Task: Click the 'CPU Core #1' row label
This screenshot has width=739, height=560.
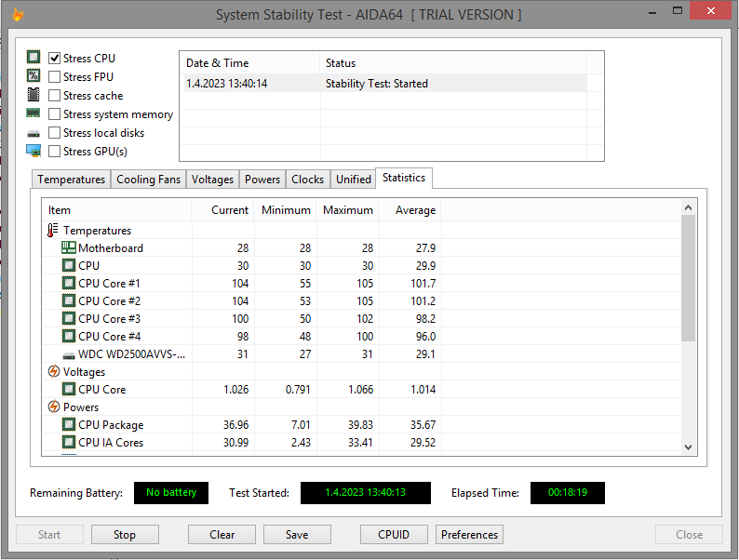Action: click(109, 284)
